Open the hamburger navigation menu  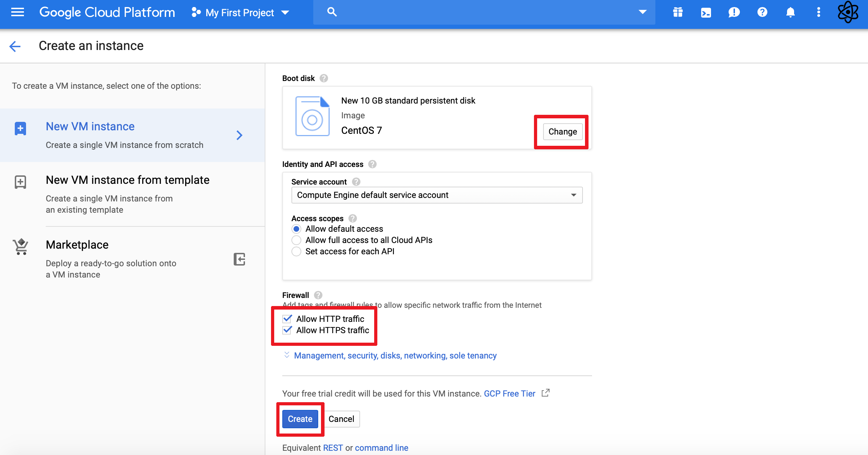[18, 12]
